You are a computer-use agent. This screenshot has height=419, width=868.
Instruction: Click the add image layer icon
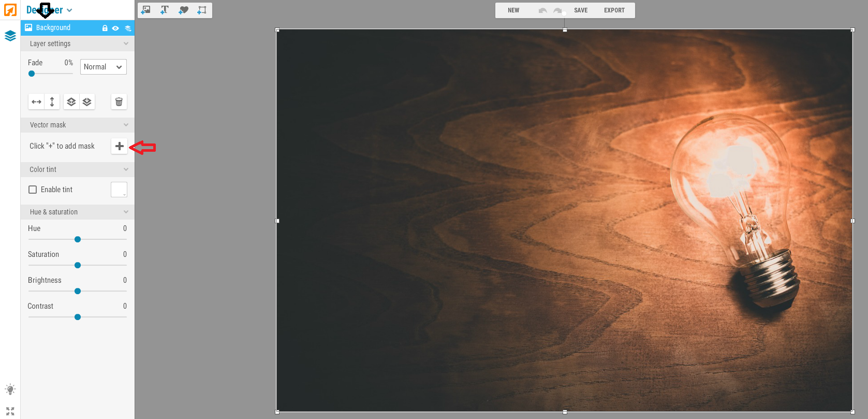click(x=146, y=10)
